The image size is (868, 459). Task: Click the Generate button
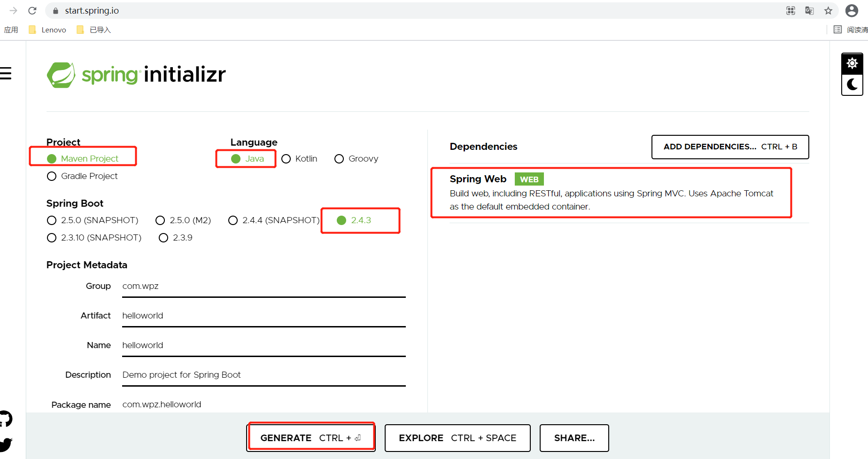coord(311,438)
